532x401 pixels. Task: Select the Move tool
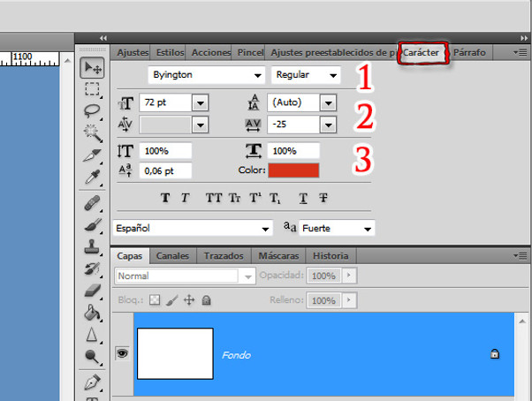92,68
